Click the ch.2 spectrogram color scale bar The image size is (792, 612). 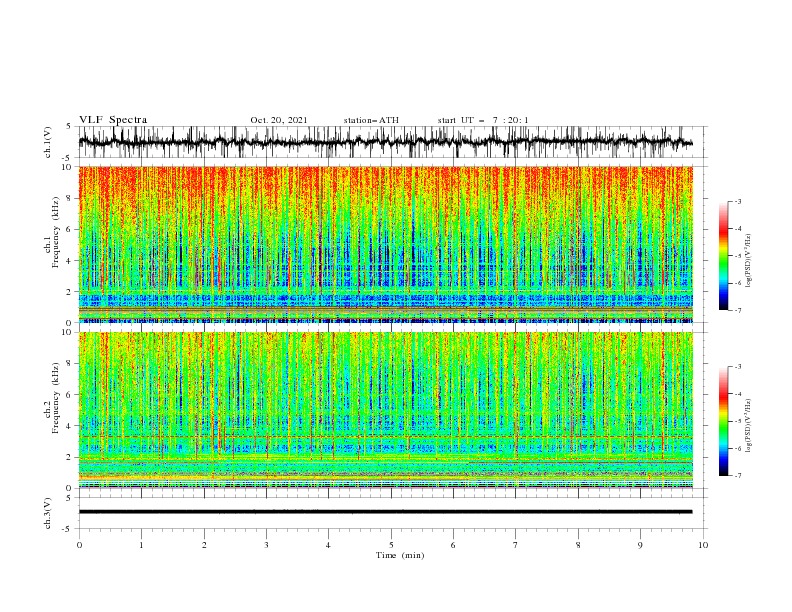[723, 421]
